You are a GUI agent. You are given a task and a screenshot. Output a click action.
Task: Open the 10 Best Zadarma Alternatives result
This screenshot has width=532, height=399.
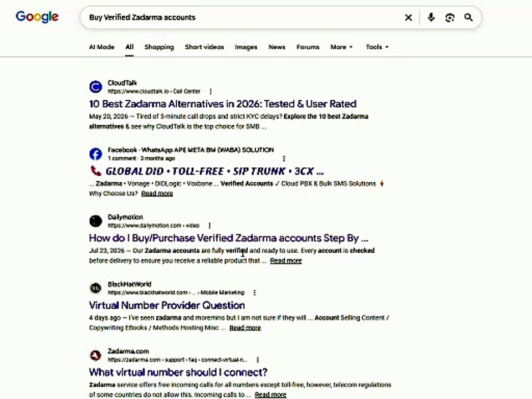click(223, 104)
